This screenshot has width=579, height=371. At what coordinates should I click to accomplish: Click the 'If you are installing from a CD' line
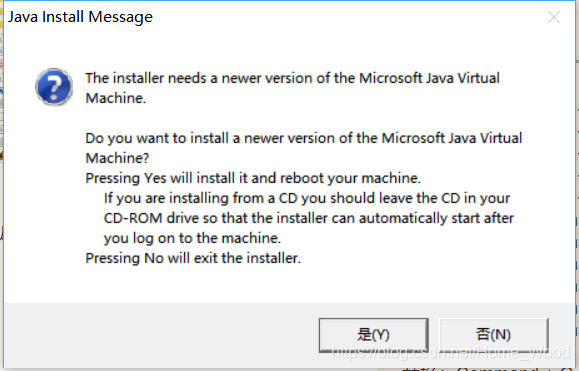(x=307, y=198)
